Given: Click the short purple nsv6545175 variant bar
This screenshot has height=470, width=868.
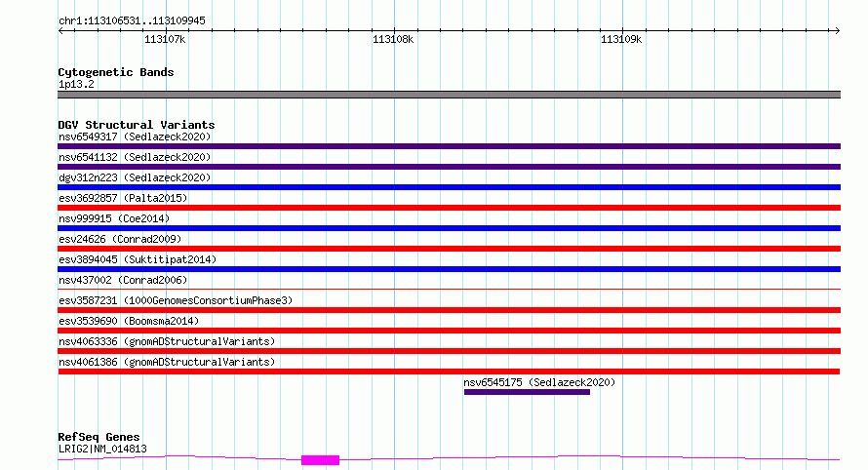Looking at the screenshot, I should tap(527, 392).
